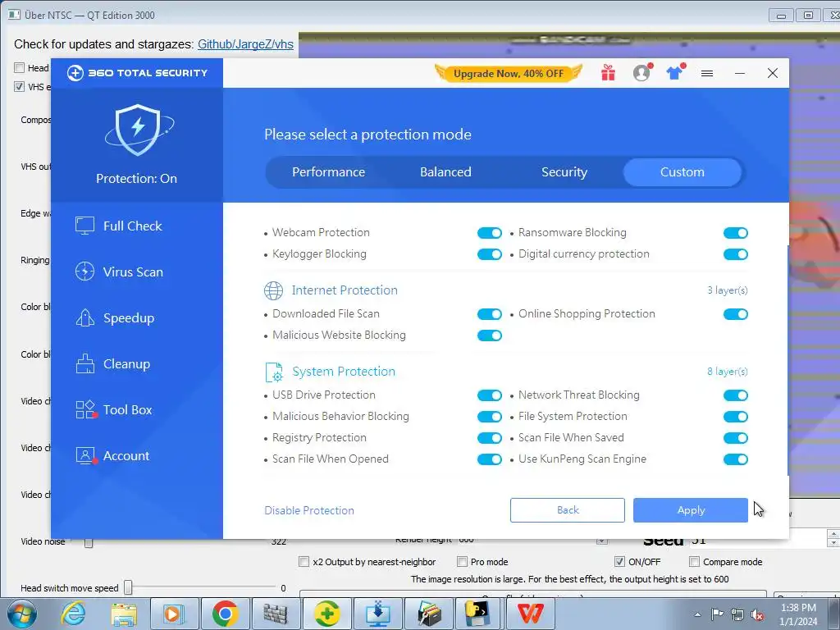Toggle Scan File When Saved switch

point(736,438)
